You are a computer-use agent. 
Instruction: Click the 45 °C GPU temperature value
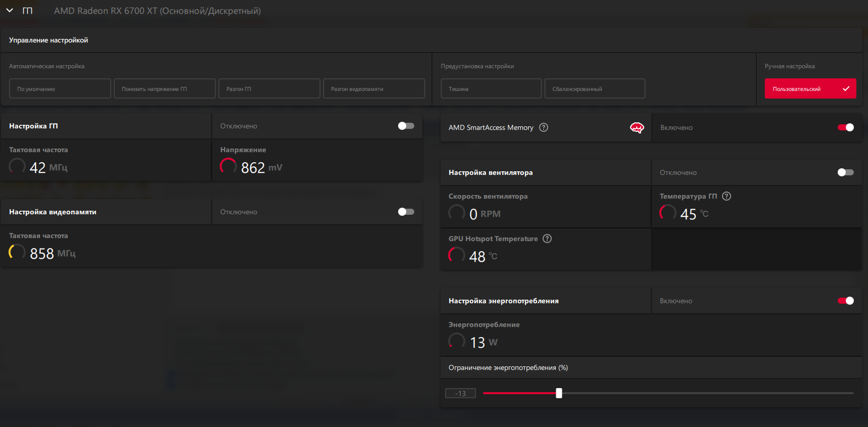point(695,214)
